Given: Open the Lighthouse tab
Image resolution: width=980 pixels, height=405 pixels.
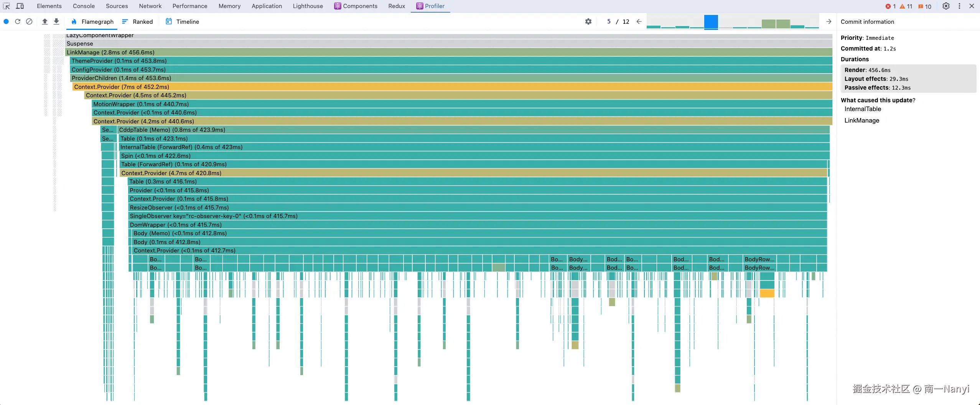Looking at the screenshot, I should click(x=308, y=6).
